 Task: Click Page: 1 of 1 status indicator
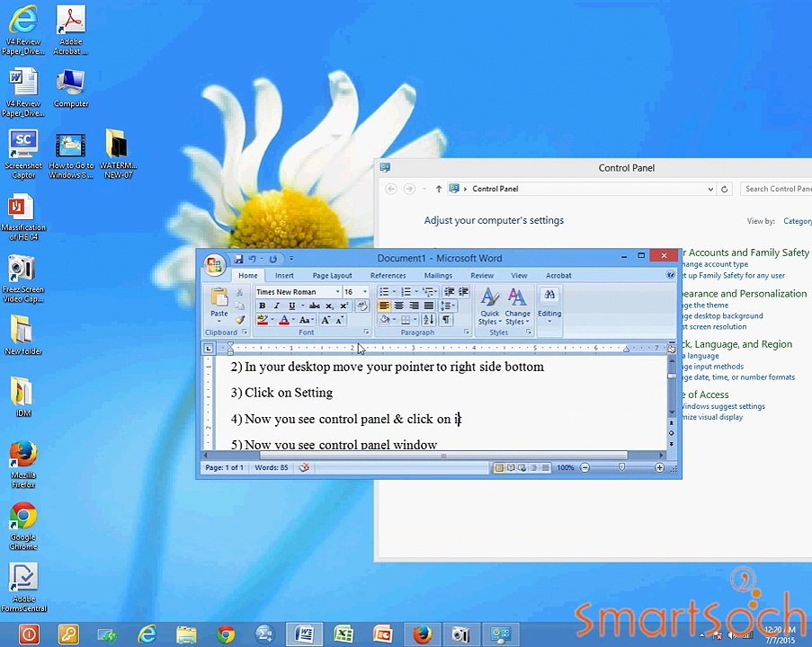tap(224, 467)
